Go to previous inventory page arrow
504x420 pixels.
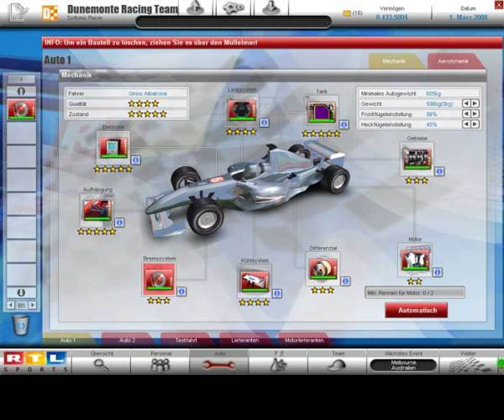[x=11, y=305]
